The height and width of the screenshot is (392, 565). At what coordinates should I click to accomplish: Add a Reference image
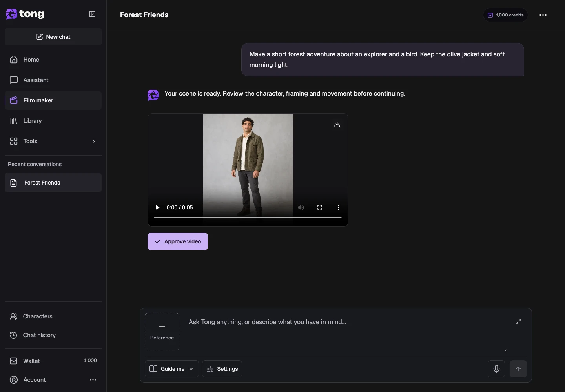point(162,332)
